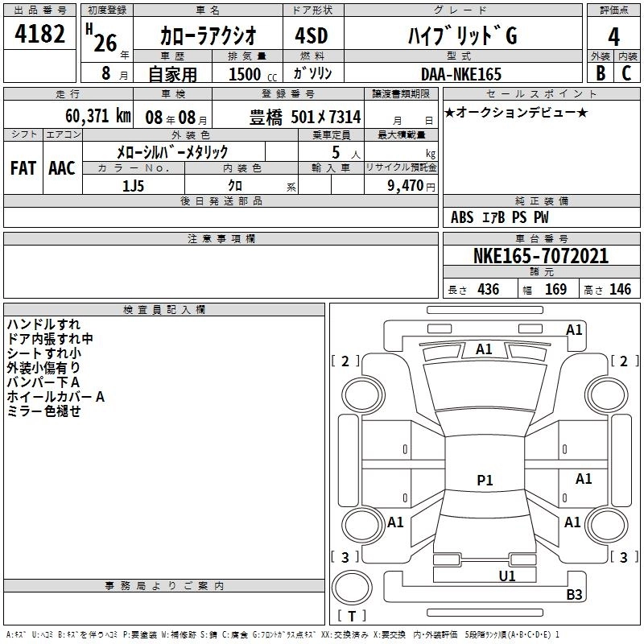This screenshot has width=644, height=644.
Task: Select the note バンパー下A
Action: [43, 382]
